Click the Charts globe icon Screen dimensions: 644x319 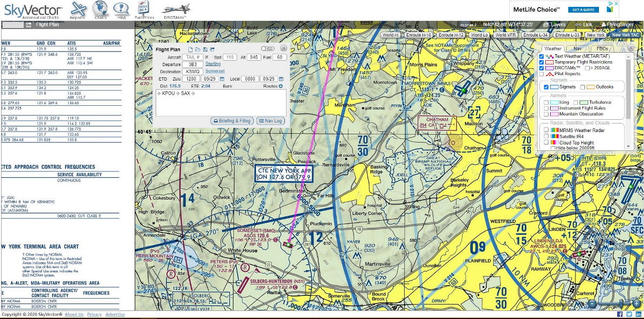[x=100, y=9]
